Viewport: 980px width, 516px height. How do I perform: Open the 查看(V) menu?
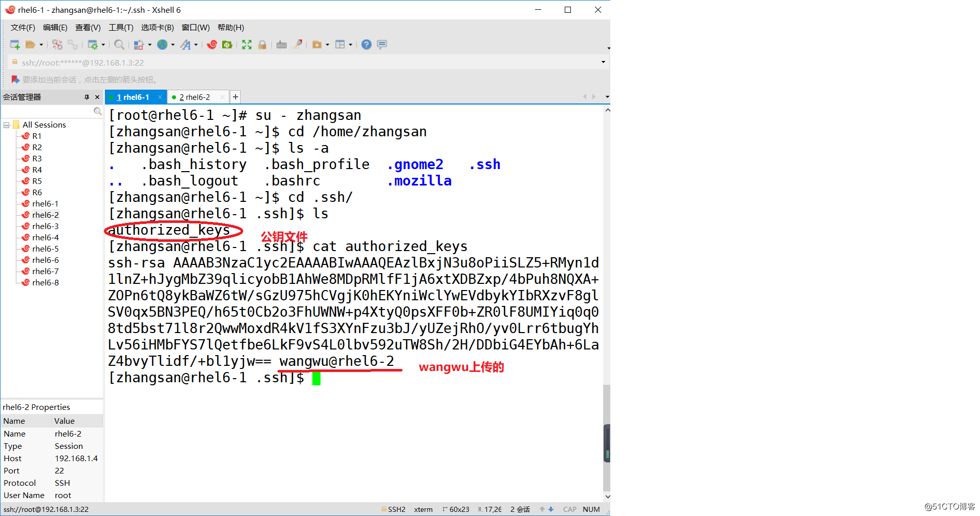pyautogui.click(x=88, y=27)
